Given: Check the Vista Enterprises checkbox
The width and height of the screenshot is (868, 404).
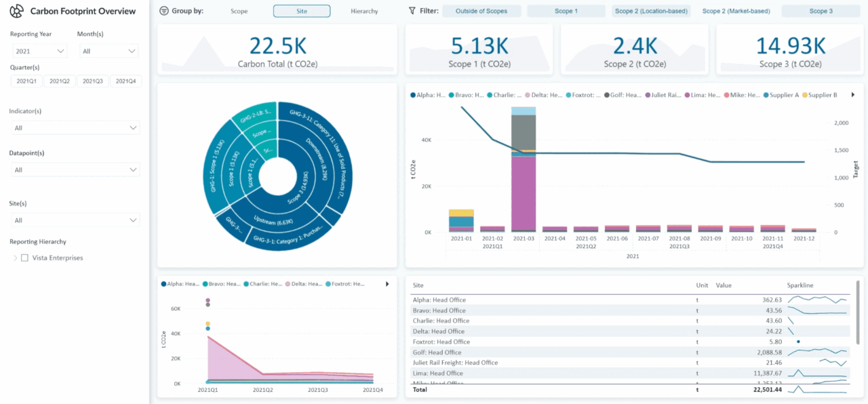Looking at the screenshot, I should [24, 258].
